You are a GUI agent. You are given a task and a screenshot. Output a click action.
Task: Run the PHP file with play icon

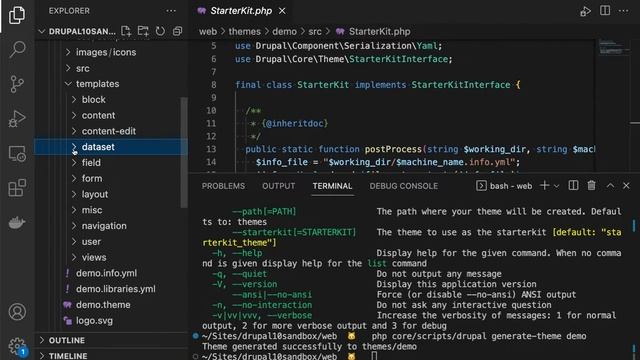(585, 11)
